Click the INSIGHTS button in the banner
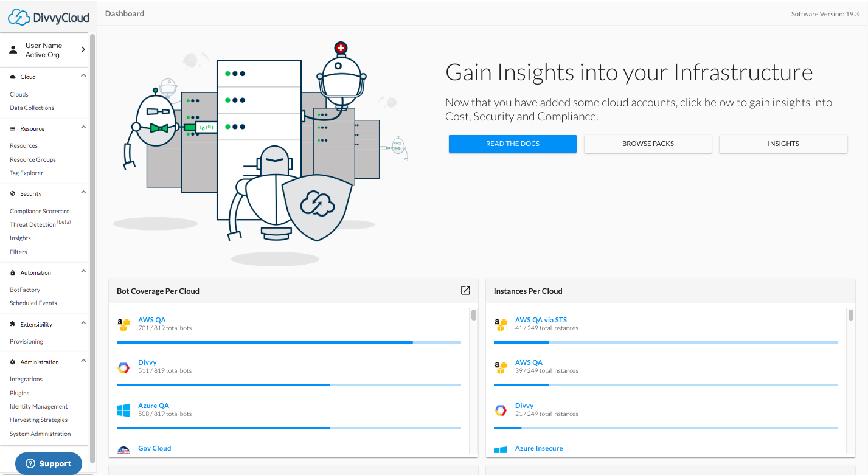 [x=783, y=144]
